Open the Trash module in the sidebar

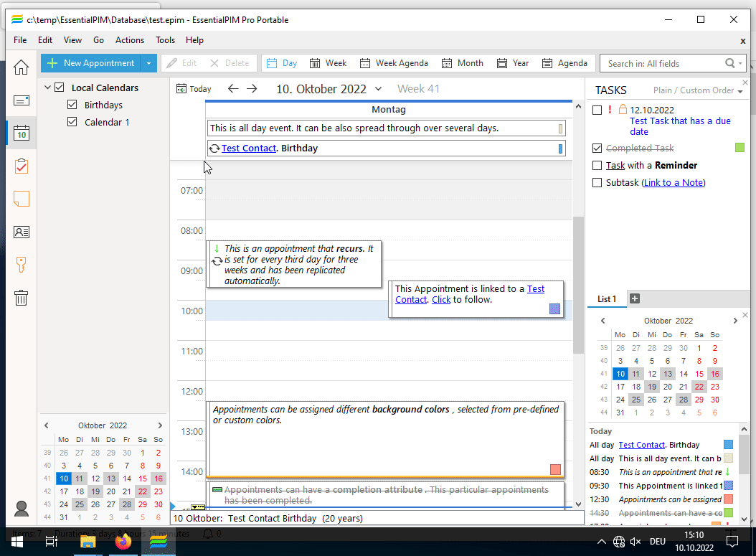point(21,298)
